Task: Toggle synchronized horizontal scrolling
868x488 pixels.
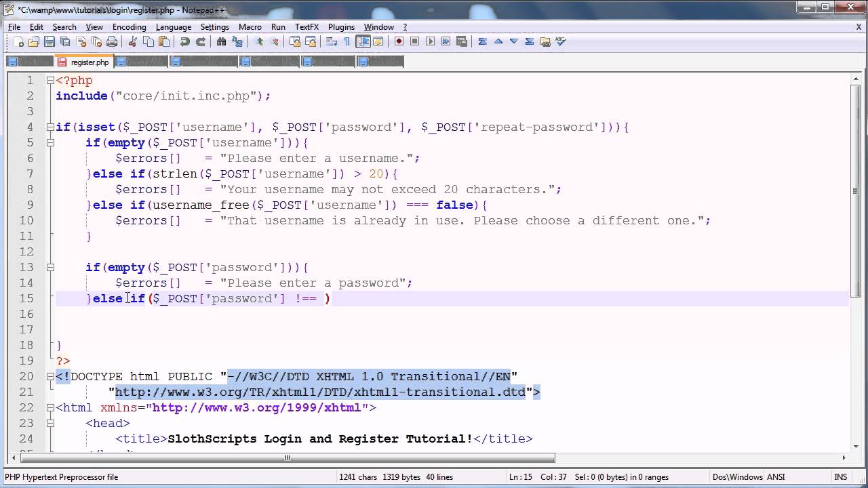Action: pyautogui.click(x=311, y=41)
